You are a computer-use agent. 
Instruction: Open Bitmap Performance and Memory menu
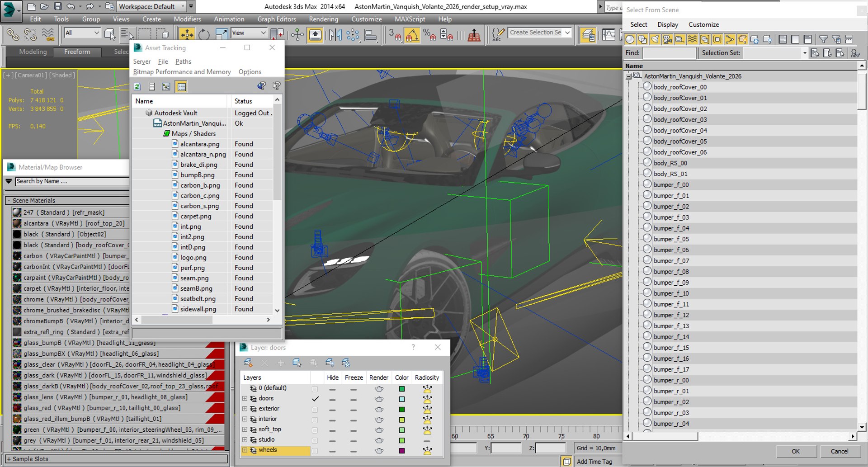pyautogui.click(x=182, y=72)
